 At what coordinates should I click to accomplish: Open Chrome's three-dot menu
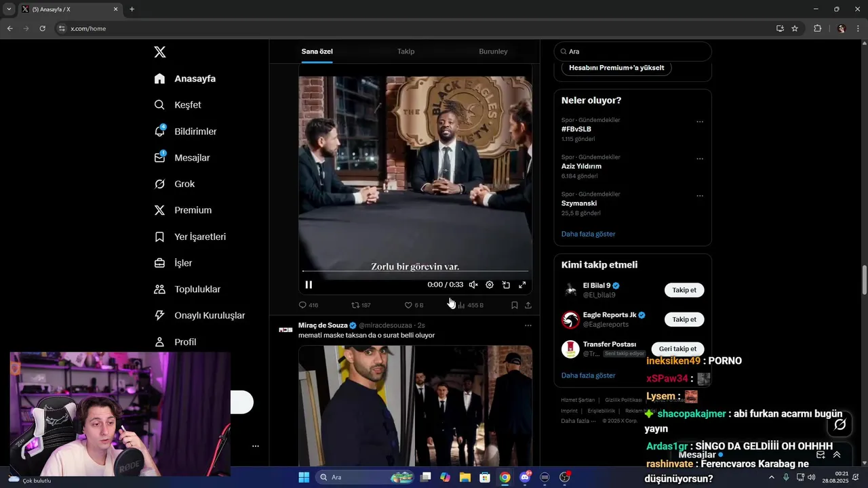click(859, 28)
